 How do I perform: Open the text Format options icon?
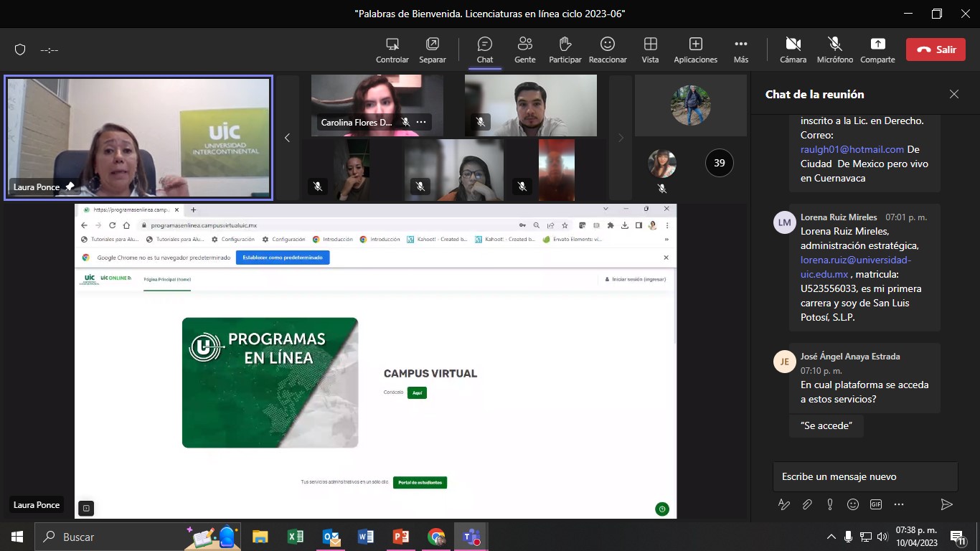point(784,504)
